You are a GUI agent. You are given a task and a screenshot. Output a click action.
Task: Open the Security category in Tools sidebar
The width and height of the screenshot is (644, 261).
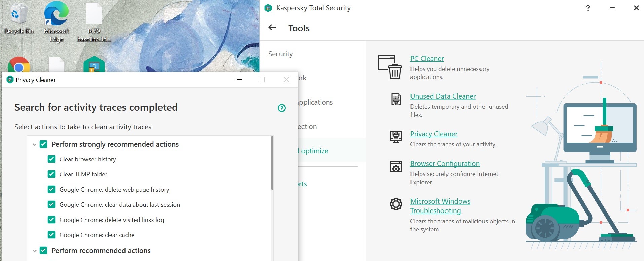280,54
